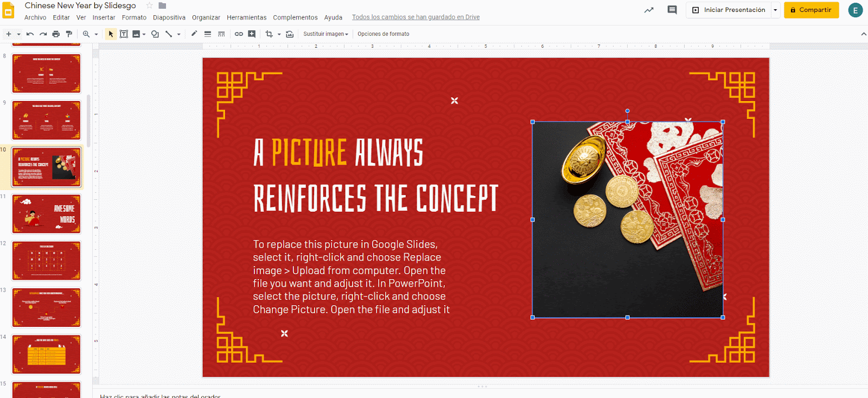Open the insert image dropdown arrow
The width and height of the screenshot is (868, 398).
pyautogui.click(x=144, y=34)
